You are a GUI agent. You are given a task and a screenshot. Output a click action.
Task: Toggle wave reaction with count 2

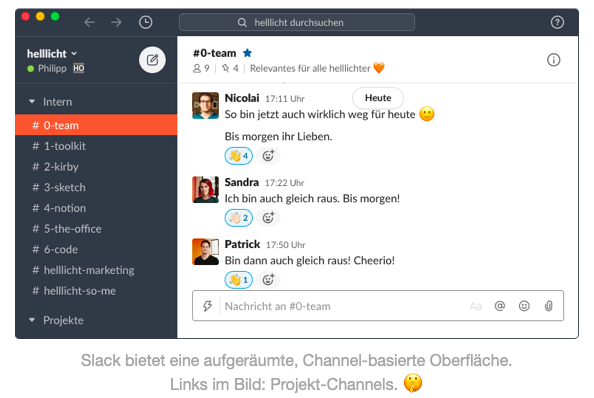[x=239, y=218]
